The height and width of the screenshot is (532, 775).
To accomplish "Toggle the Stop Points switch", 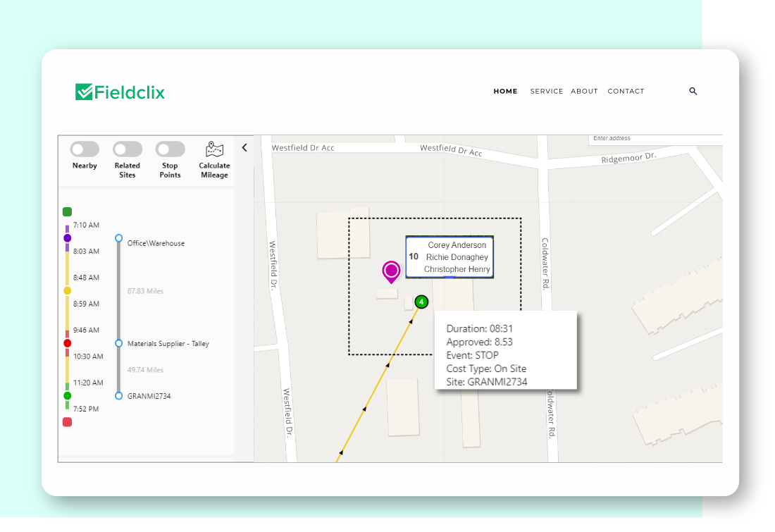I will pos(170,149).
